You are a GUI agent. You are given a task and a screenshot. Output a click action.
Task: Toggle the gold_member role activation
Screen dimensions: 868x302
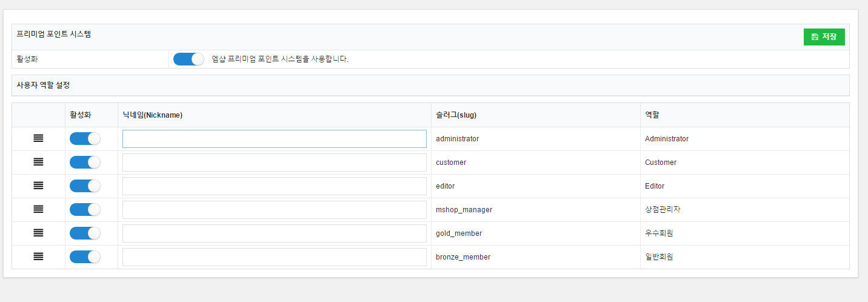pos(85,233)
